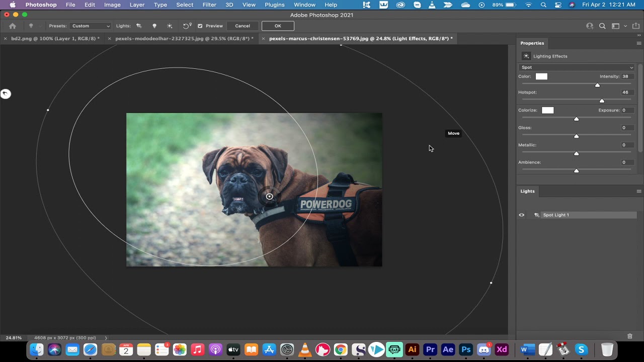Click the Lighting Effects icon in Properties

tap(526, 56)
